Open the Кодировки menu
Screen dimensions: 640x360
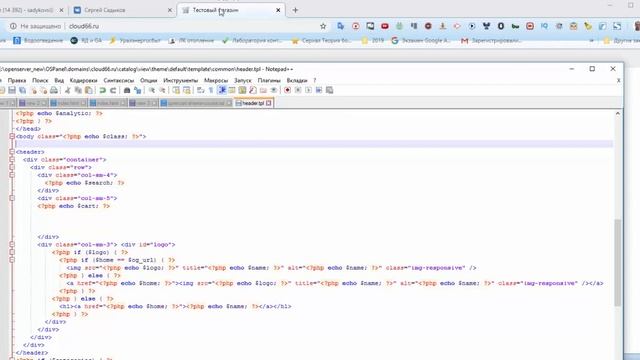pyautogui.click(x=83, y=80)
